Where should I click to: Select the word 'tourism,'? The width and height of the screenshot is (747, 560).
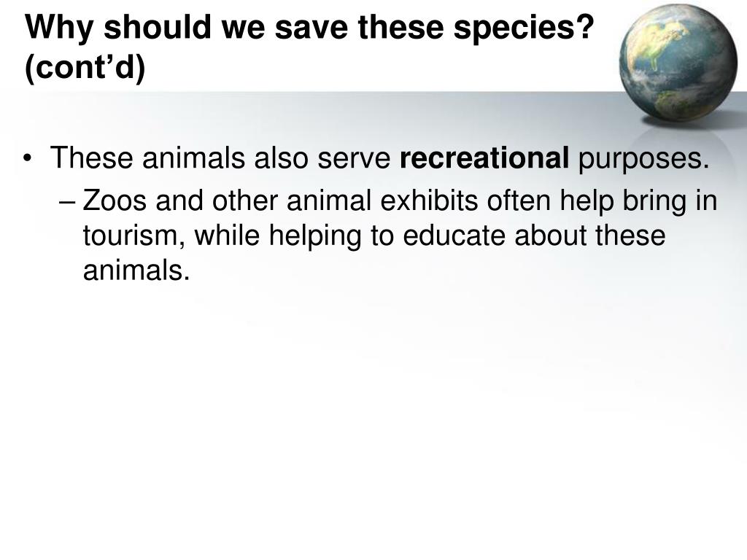click(x=134, y=237)
